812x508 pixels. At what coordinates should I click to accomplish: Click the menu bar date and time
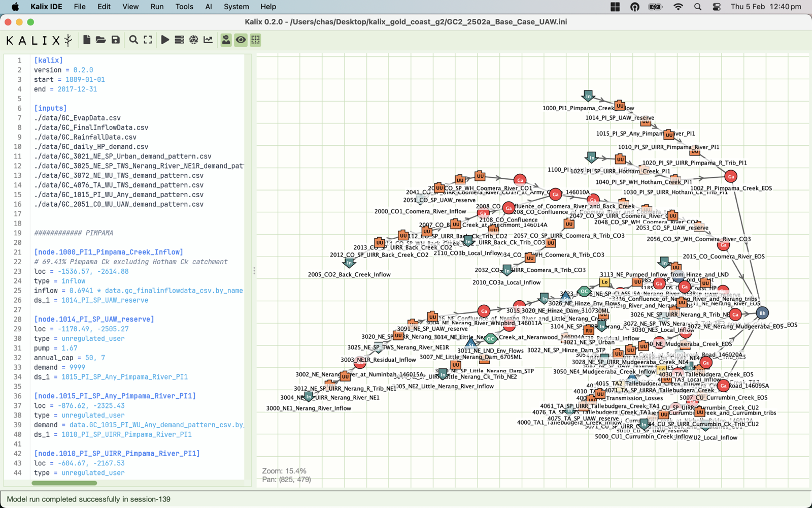tap(766, 7)
